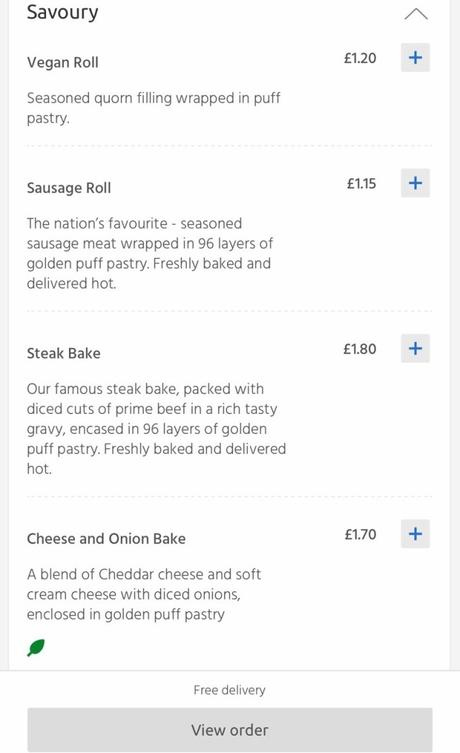Select the Vegan Roll item title
Viewport: 460px width, 753px height.
[x=63, y=62]
